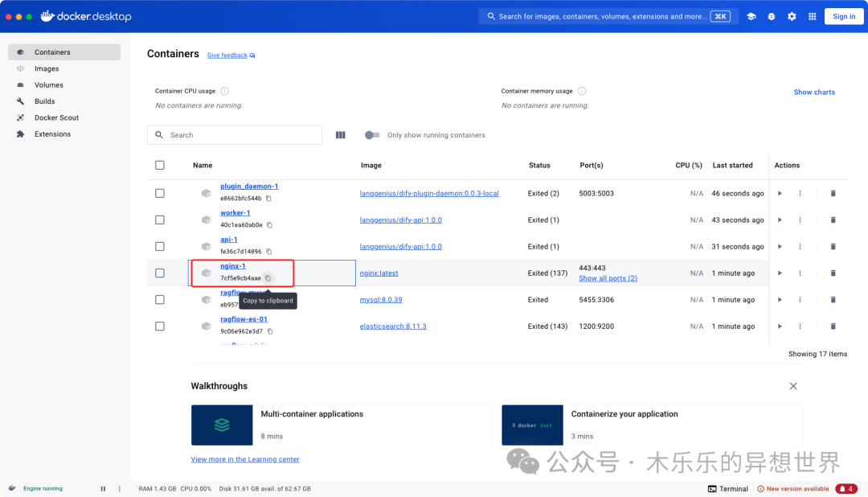Click the Sign in button
Image resolution: width=868 pixels, height=497 pixels.
point(844,17)
